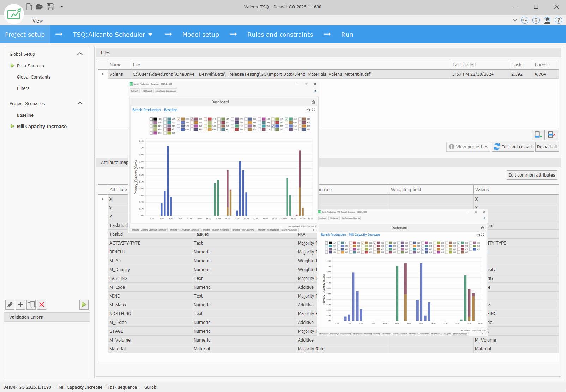
Task: Click the 535 swatch in the Baseline legend
Action: click(169, 133)
